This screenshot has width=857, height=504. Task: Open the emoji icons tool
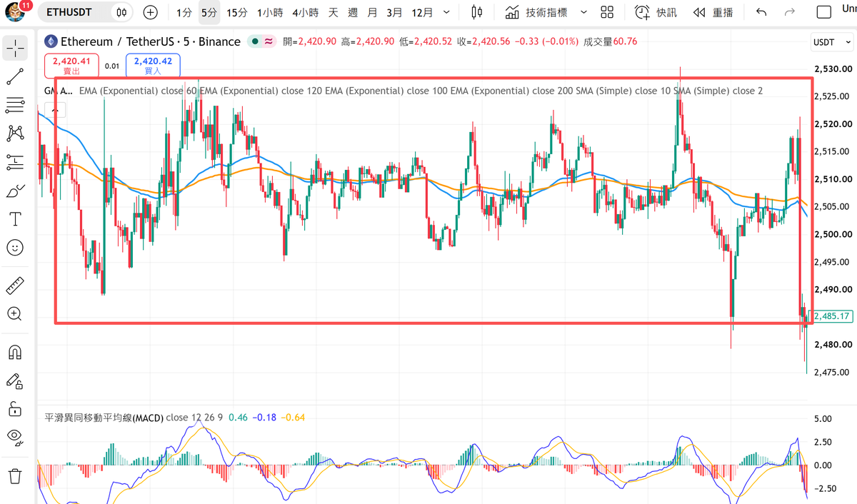[15, 248]
